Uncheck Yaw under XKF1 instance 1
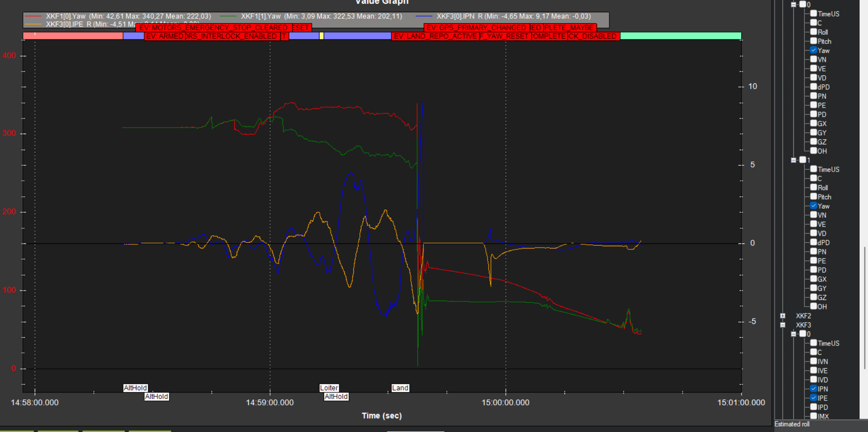The height and width of the screenshot is (432, 868). click(814, 206)
